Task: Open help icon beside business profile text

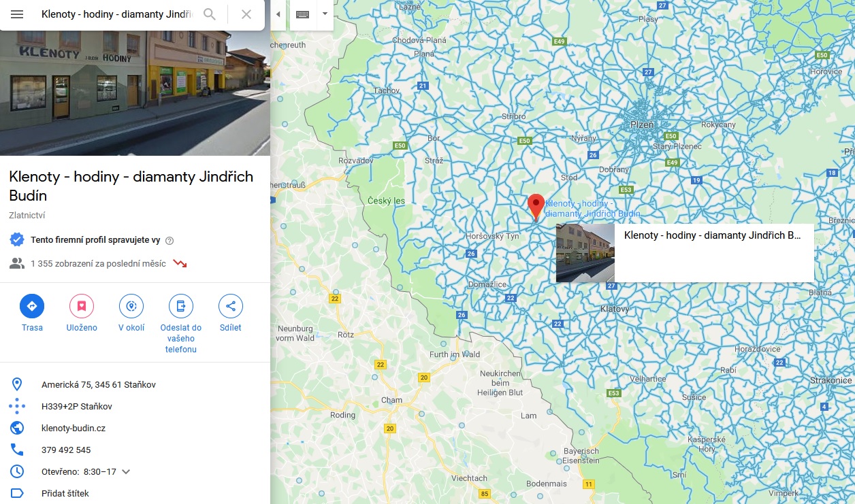Action: [170, 240]
